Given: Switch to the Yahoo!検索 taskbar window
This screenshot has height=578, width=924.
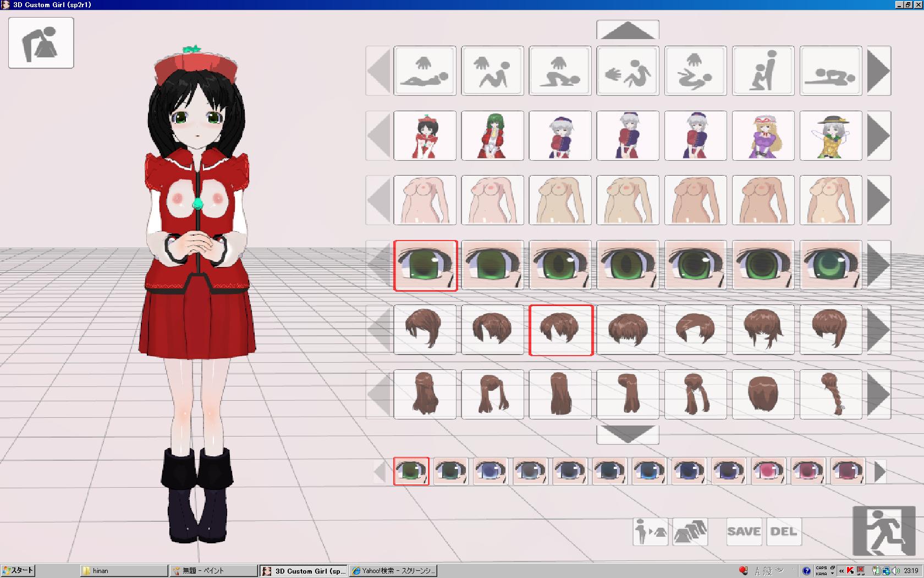Looking at the screenshot, I should 393,571.
